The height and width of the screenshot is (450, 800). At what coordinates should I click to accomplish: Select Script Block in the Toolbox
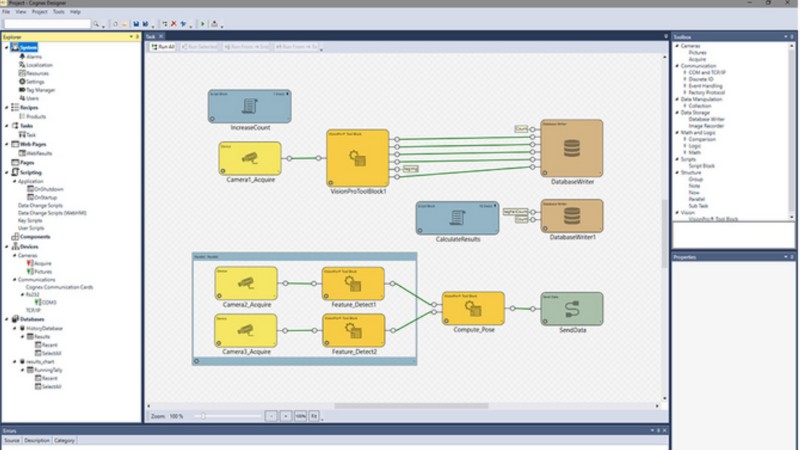pyautogui.click(x=702, y=166)
